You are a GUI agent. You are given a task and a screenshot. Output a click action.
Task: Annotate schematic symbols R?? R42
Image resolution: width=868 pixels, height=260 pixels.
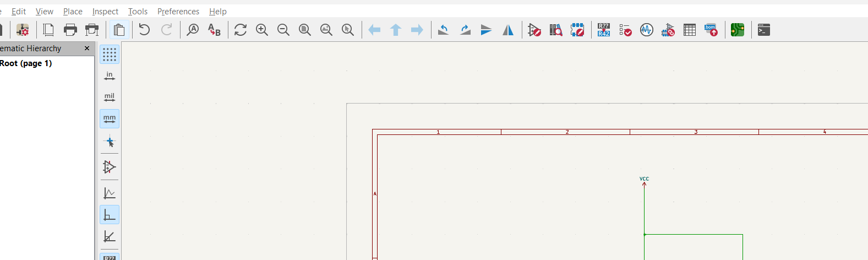(604, 30)
